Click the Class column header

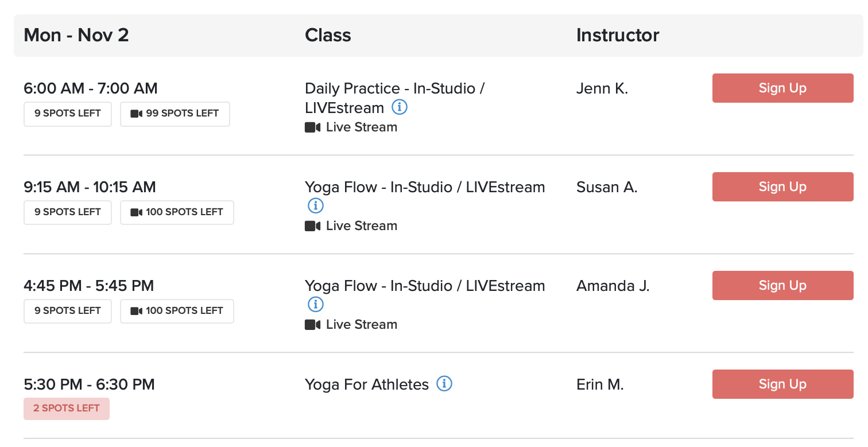coord(327,35)
